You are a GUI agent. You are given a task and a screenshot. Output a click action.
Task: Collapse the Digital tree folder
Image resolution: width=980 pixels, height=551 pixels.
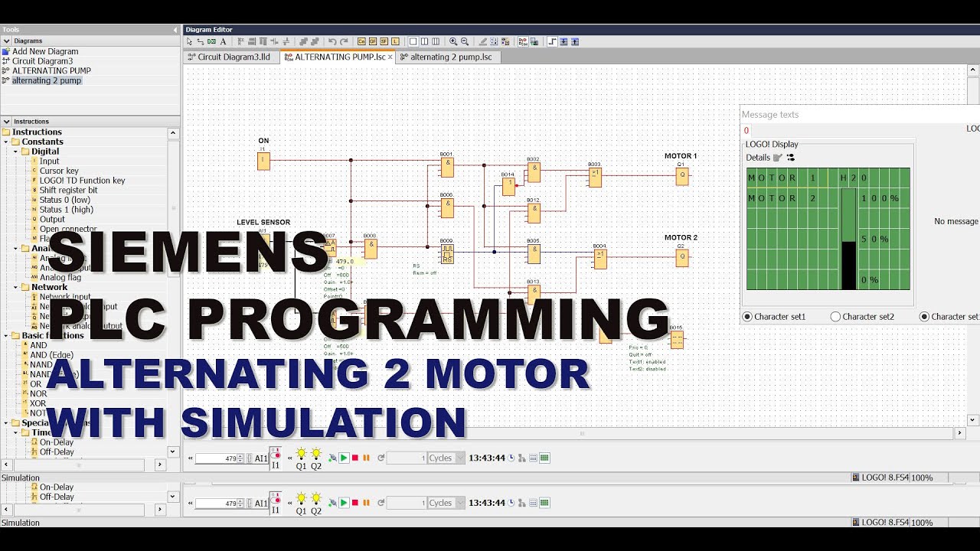[16, 152]
